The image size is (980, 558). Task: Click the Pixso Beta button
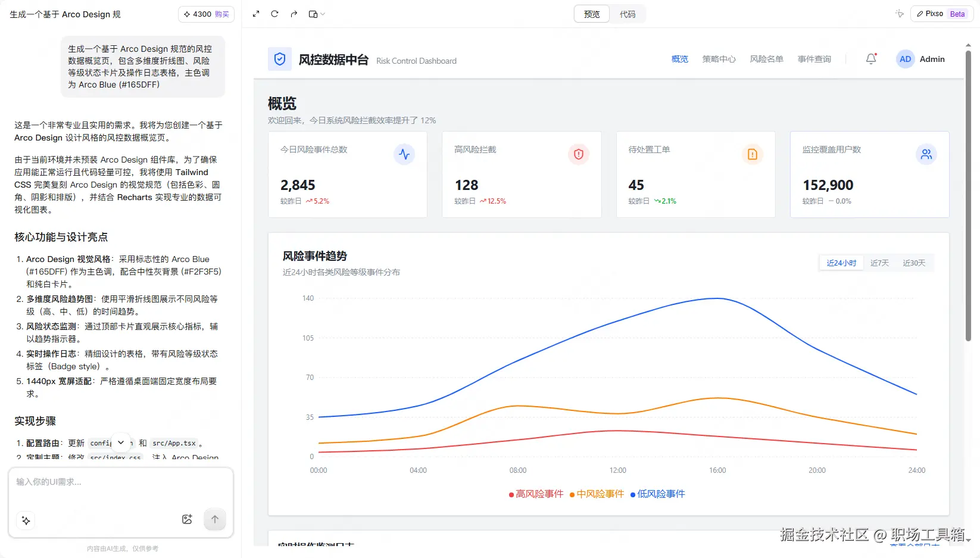pos(941,14)
